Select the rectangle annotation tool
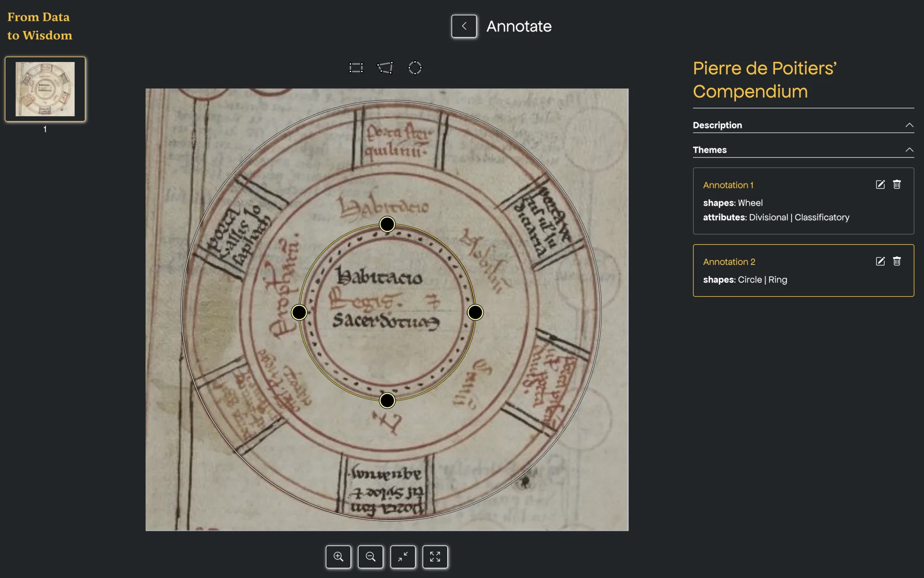The image size is (924, 578). tap(356, 68)
